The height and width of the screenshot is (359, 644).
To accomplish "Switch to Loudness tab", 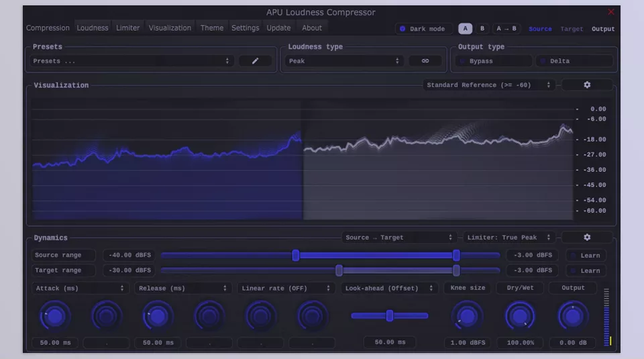I will tap(93, 28).
